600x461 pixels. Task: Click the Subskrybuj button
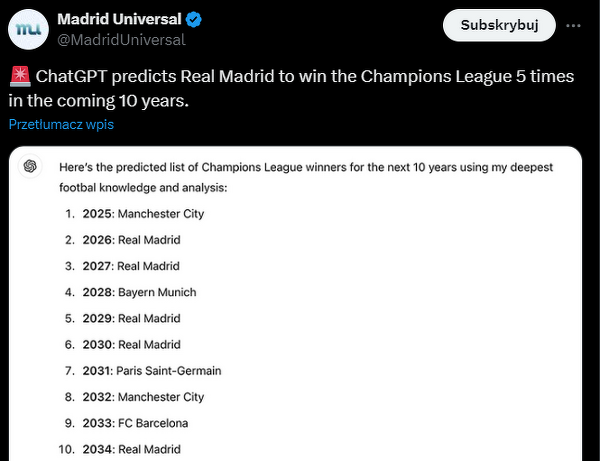pyautogui.click(x=499, y=26)
